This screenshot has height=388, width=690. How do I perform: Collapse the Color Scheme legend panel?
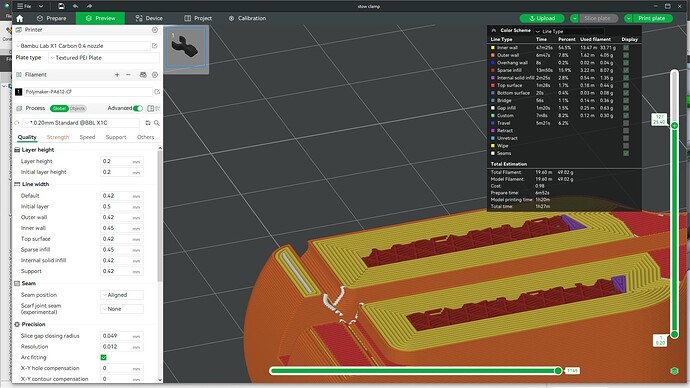pyautogui.click(x=494, y=30)
